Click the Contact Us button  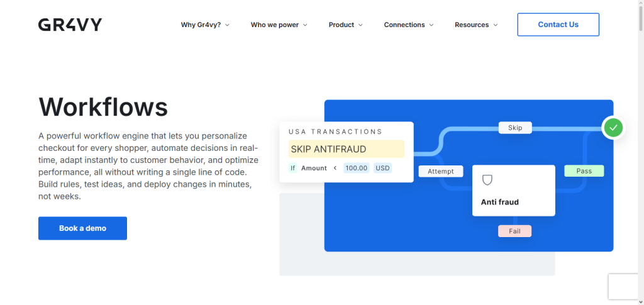[558, 25]
